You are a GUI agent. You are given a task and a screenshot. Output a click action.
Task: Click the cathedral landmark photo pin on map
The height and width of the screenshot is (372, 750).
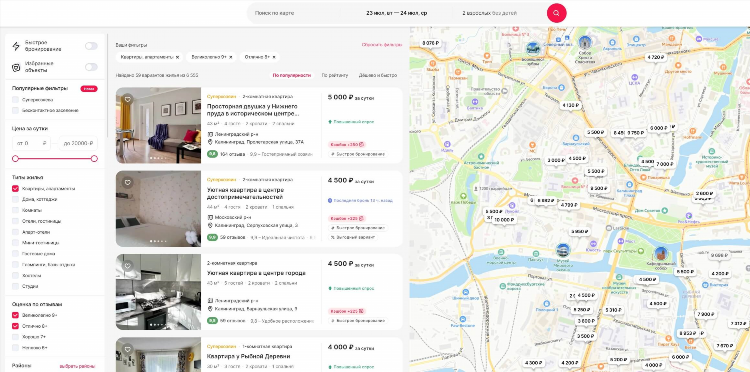[x=584, y=43]
